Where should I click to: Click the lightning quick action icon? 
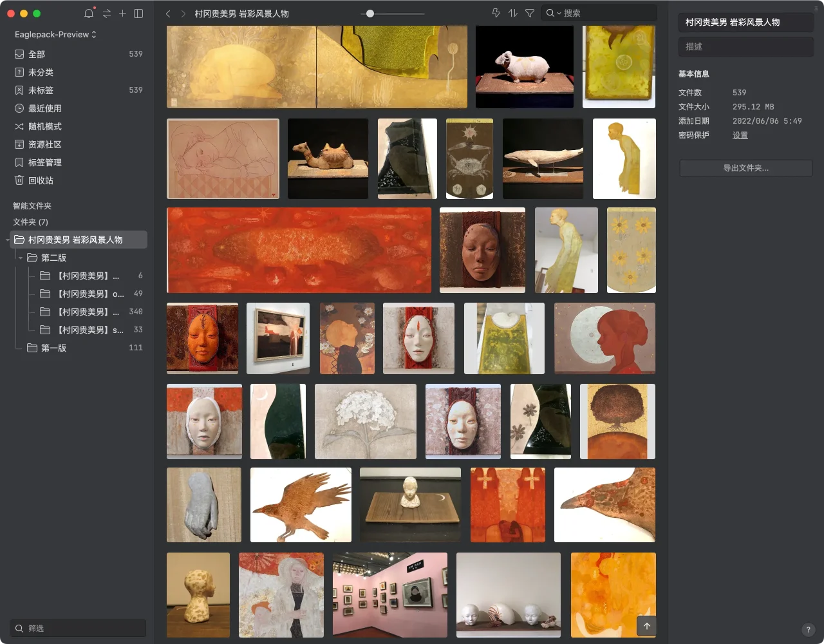point(496,13)
